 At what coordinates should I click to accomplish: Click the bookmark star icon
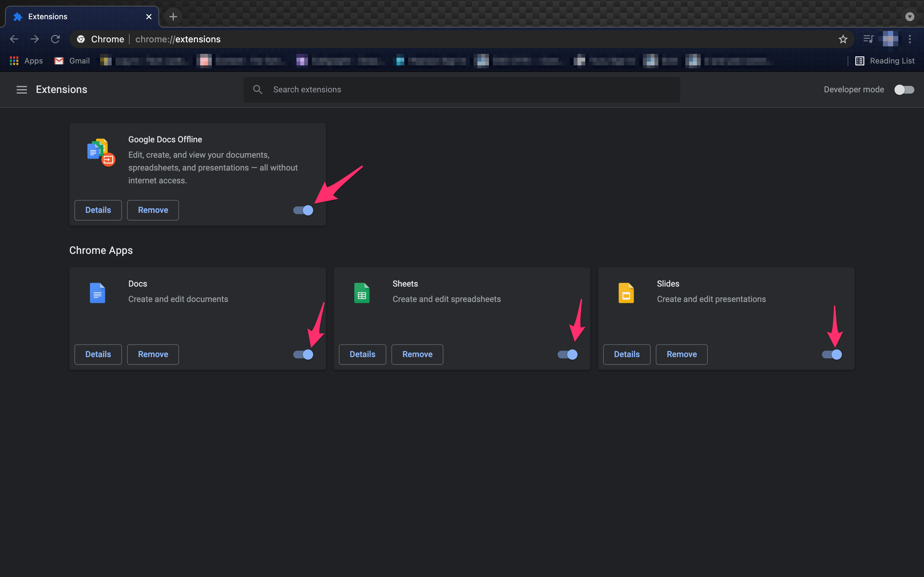[x=843, y=39]
